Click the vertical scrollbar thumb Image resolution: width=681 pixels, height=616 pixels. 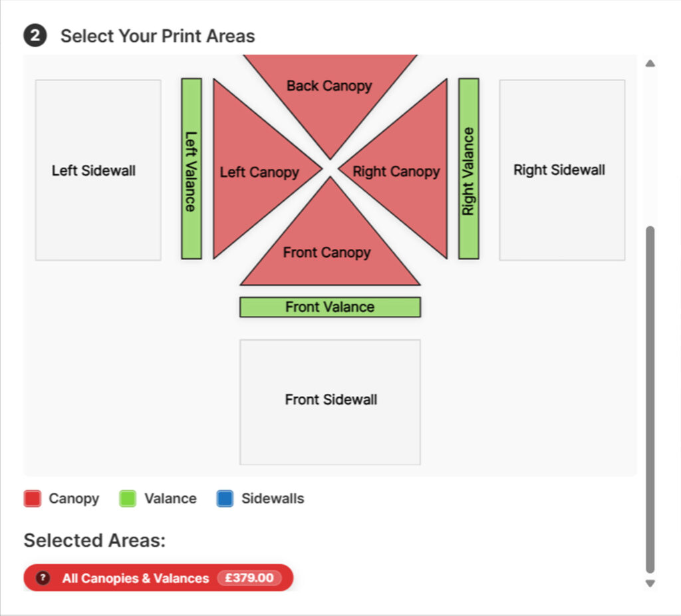pos(650,399)
